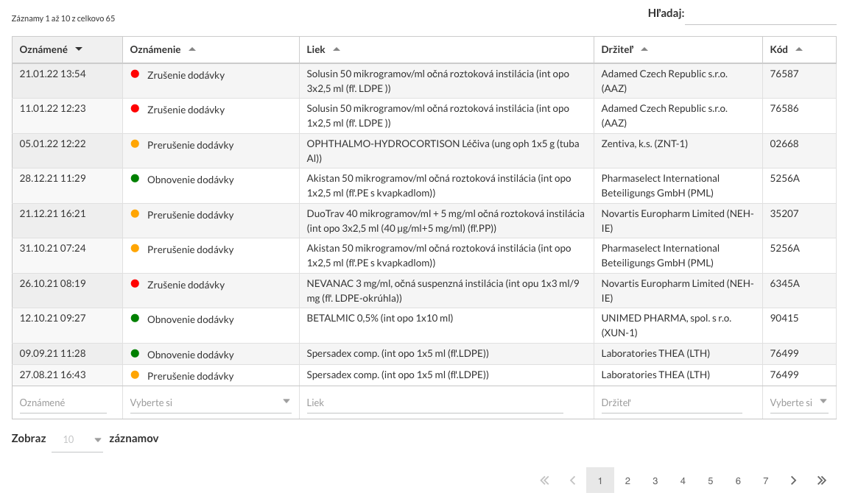Click orange status dot for DuoTrav row

pos(135,213)
